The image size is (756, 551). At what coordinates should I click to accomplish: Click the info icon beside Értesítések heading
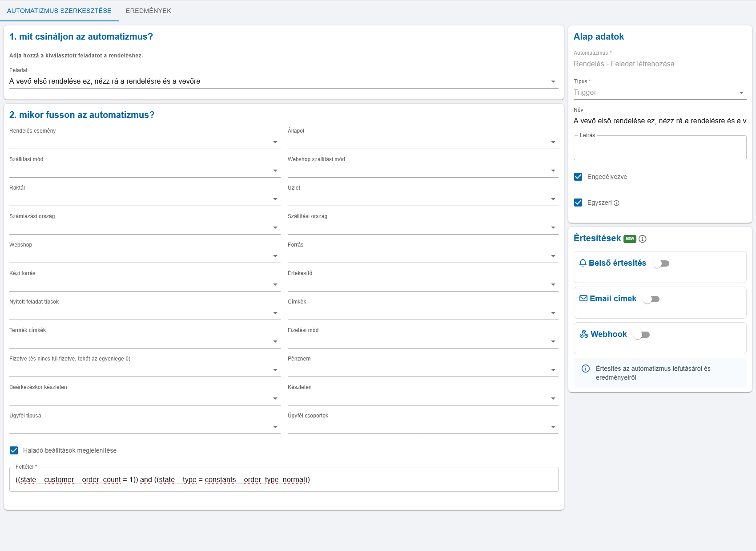pyautogui.click(x=643, y=239)
